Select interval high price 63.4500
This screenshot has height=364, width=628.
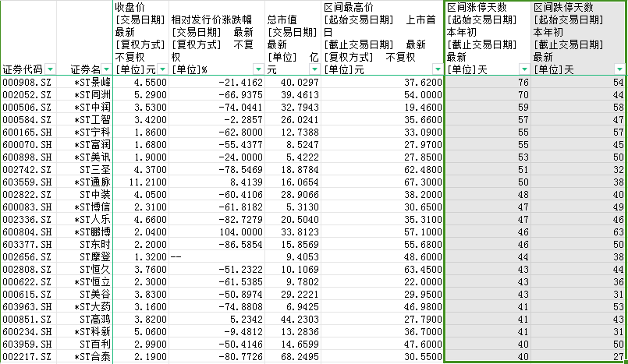pyautogui.click(x=382, y=269)
